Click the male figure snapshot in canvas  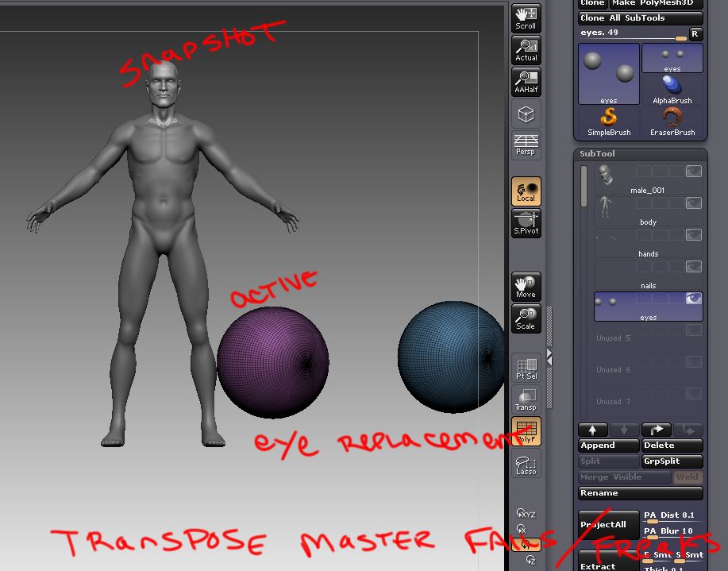click(163, 253)
